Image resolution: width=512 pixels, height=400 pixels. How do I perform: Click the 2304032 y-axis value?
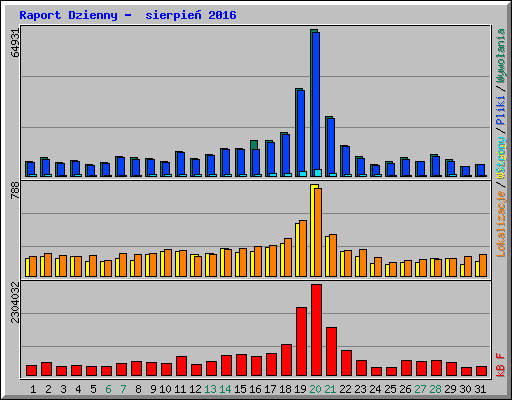15,303
